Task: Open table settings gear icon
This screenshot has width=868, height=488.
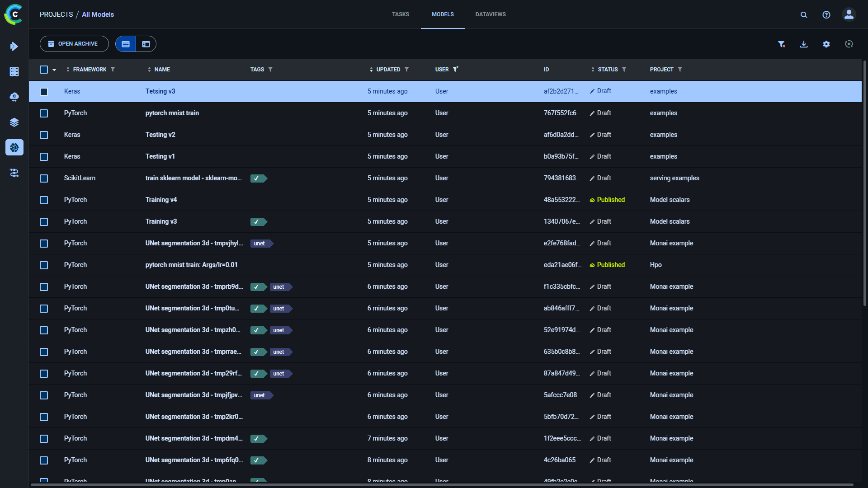Action: point(826,44)
